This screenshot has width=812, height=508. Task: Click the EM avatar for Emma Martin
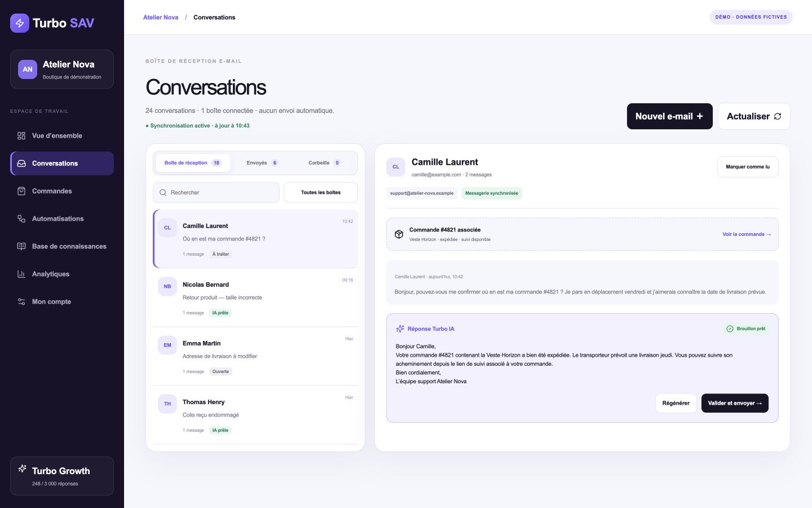pyautogui.click(x=167, y=345)
